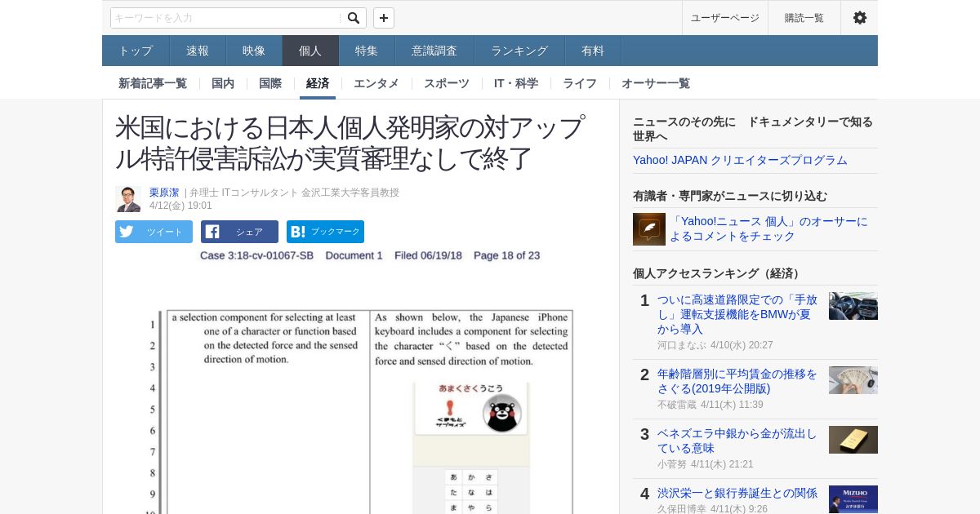Click the magnifier search icon

[353, 18]
